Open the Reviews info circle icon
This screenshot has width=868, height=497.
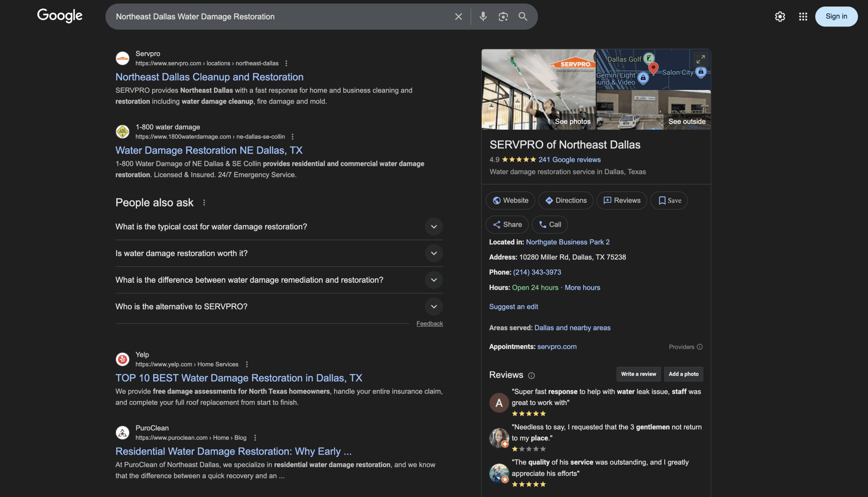point(531,376)
